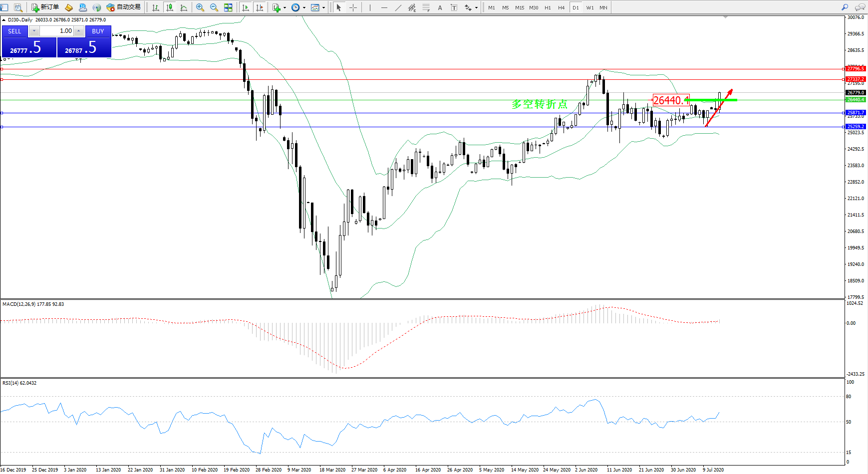
Task: Collapse the one-click trading panel triangle
Action: (x=4, y=20)
